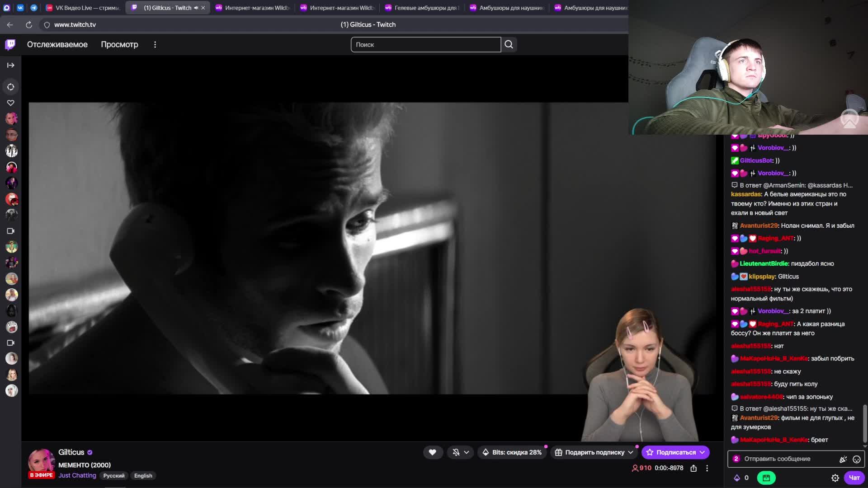Open the Bits: скидка 28% offer
Screen dimensions: 868x488
512,452
